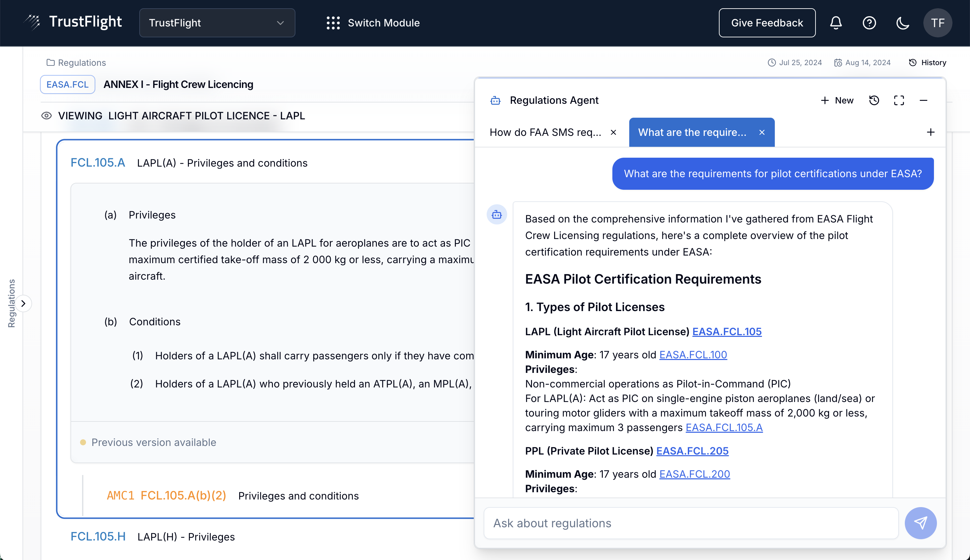
Task: Click the user question message bubble
Action: click(772, 174)
